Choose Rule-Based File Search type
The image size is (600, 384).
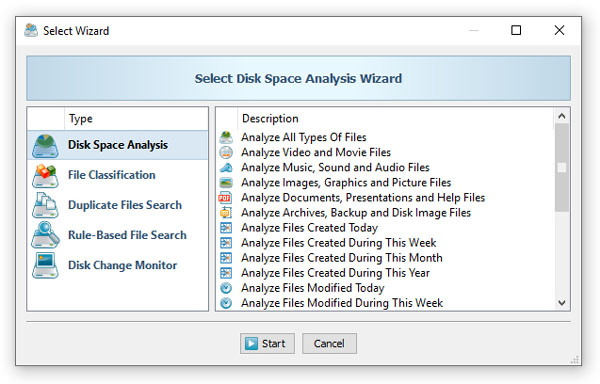click(118, 235)
